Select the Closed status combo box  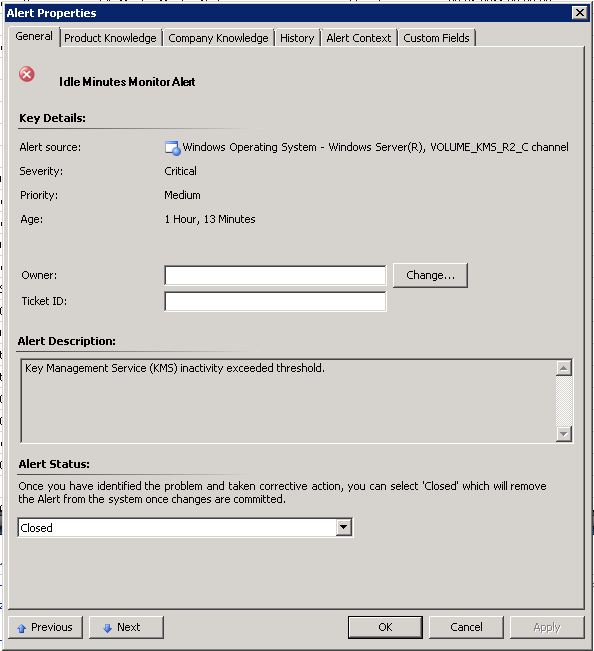pos(185,527)
